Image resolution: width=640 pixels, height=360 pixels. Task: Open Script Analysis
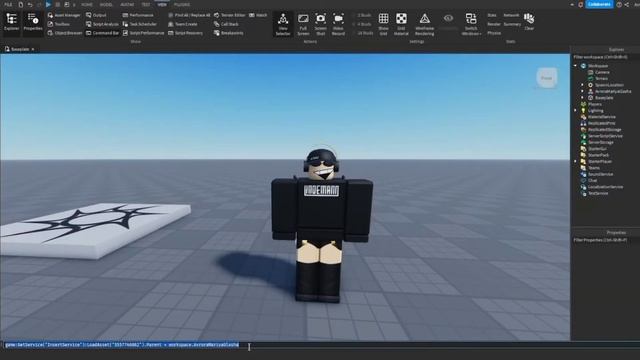[102, 24]
